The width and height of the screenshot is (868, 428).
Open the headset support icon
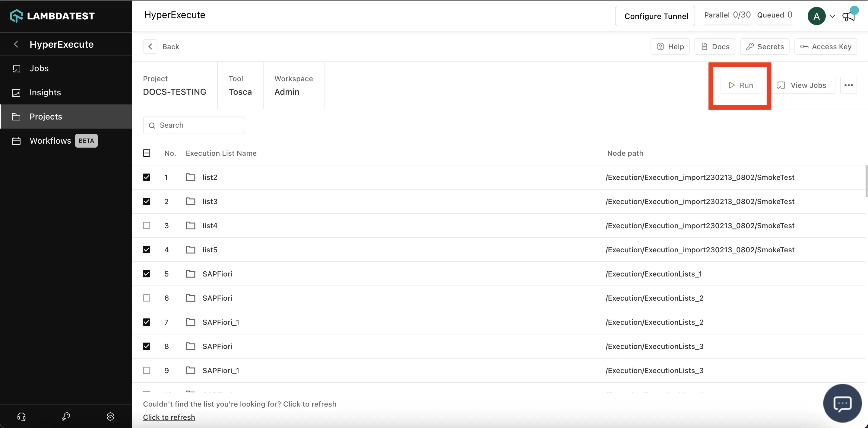(x=21, y=417)
